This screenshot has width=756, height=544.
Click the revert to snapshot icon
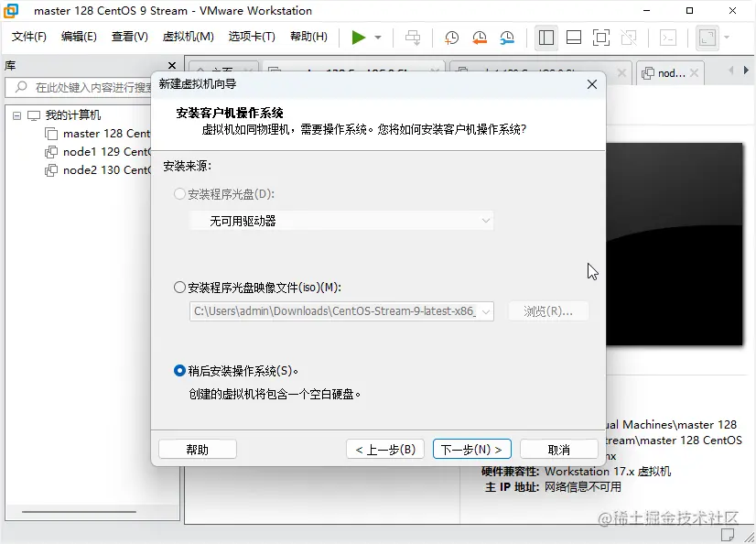[x=480, y=38]
